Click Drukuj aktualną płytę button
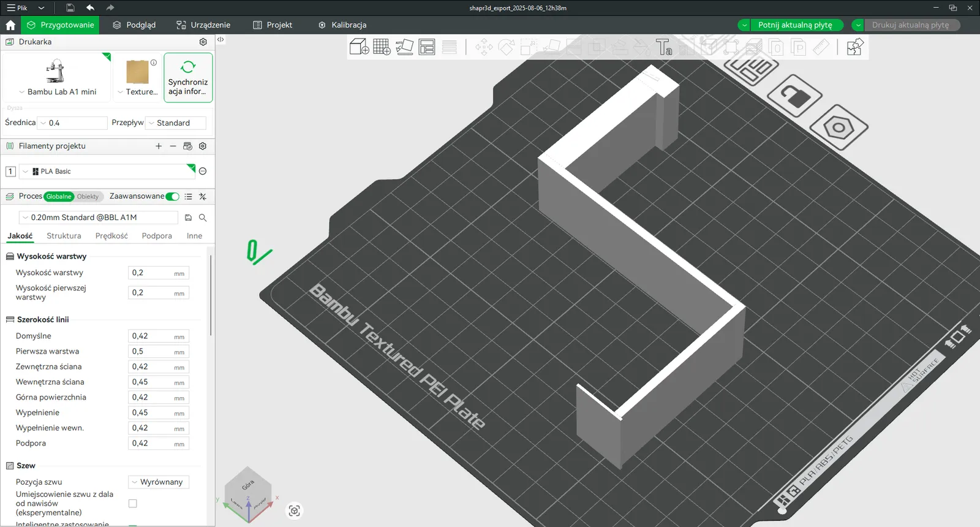Image resolution: width=980 pixels, height=527 pixels. [911, 25]
